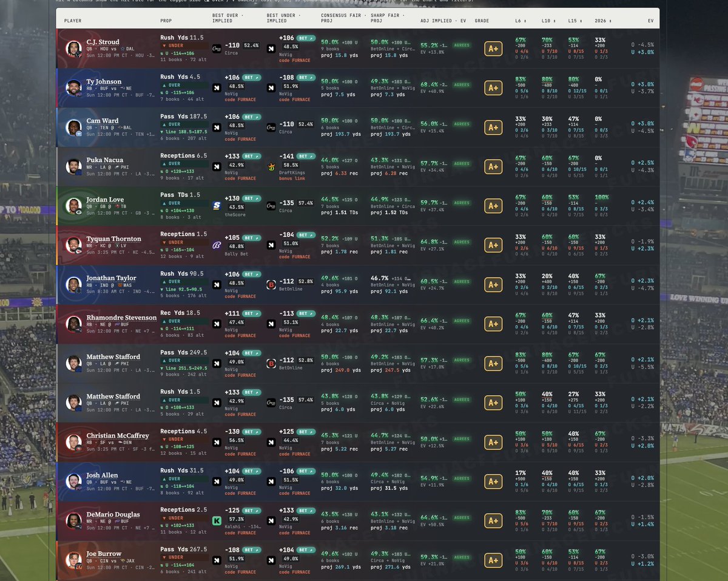This screenshot has width=728, height=581.
Task: Click Bally Bet logo in Tyquan Thornton row
Action: pos(217,246)
